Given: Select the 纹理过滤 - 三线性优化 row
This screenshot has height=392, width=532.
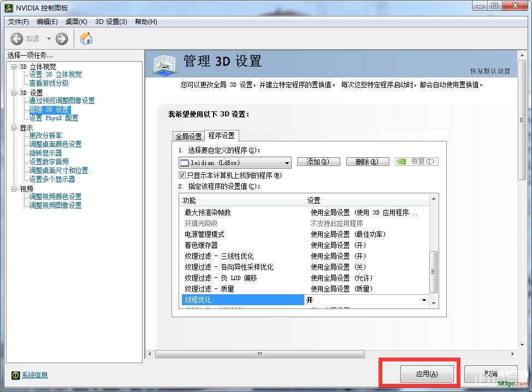Looking at the screenshot, I should (305, 256).
